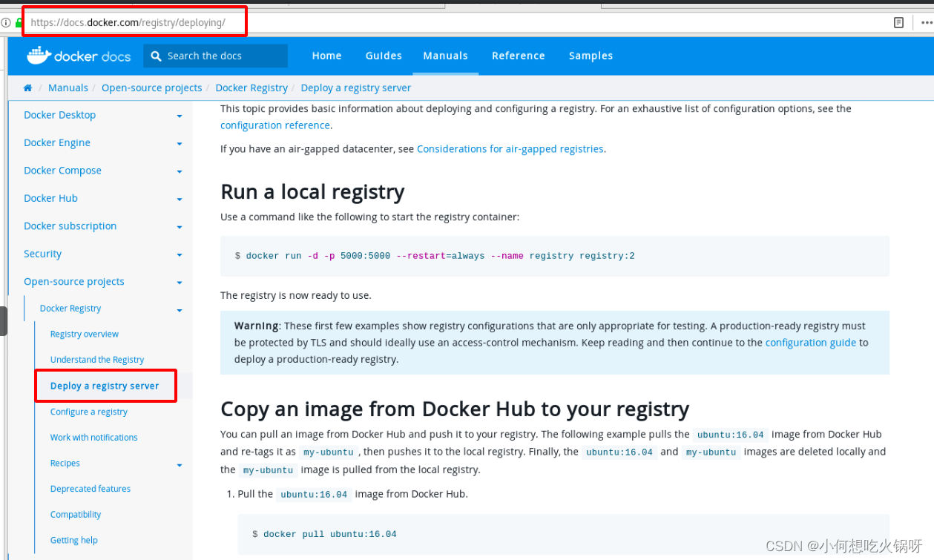Open the Home navigation tab
The height and width of the screenshot is (560, 934).
[x=326, y=56]
